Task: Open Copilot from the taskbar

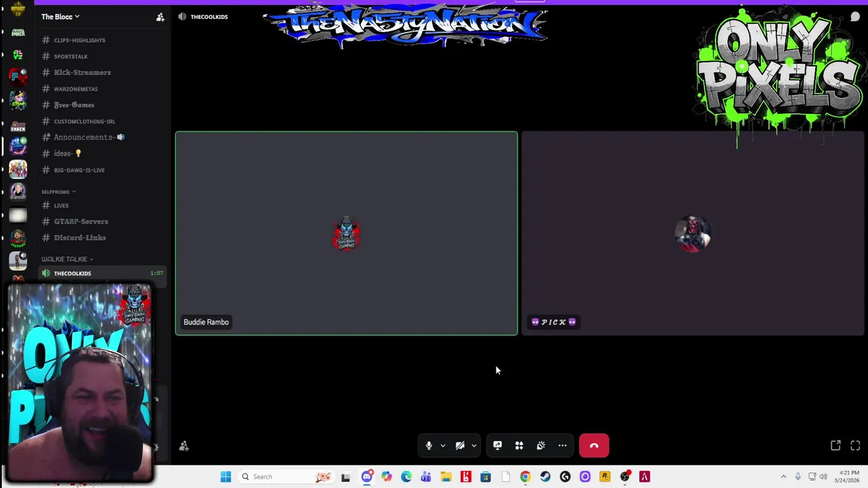Action: 387,476
